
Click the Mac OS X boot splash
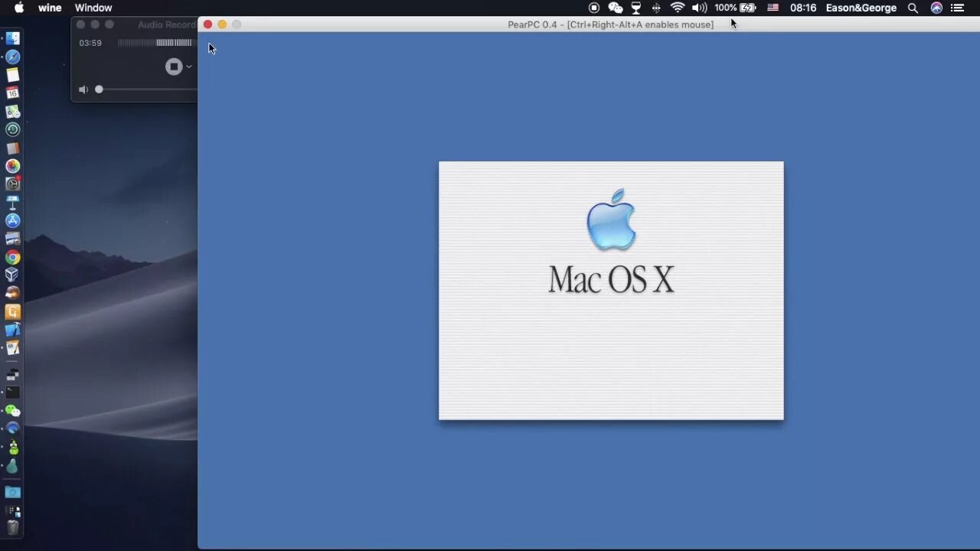pos(611,290)
